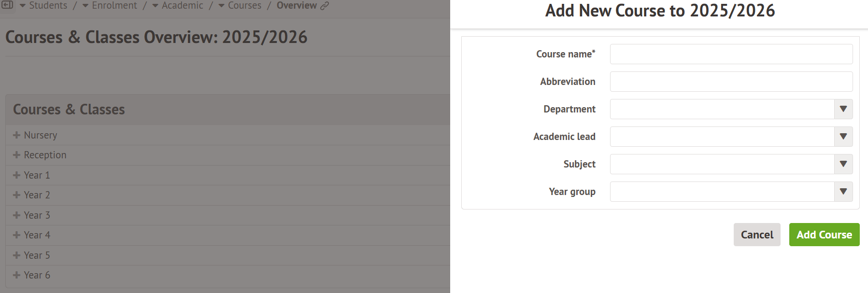
Task: Expand the Reception plus icon
Action: coord(17,155)
